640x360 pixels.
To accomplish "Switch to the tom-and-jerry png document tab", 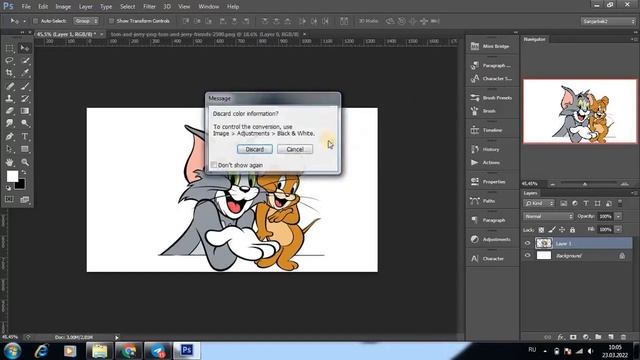I will pyautogui.click(x=204, y=34).
